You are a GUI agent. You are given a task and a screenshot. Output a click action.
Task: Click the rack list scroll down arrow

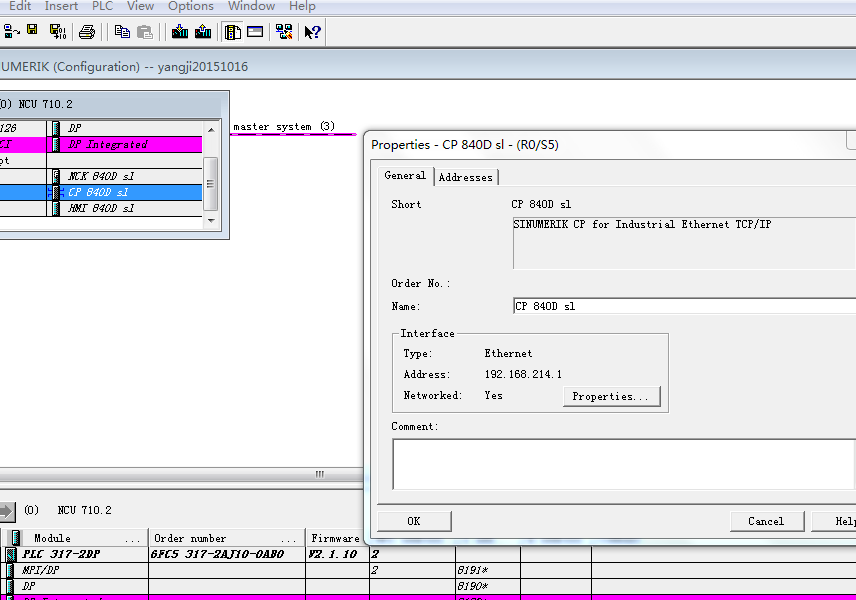click(x=211, y=221)
